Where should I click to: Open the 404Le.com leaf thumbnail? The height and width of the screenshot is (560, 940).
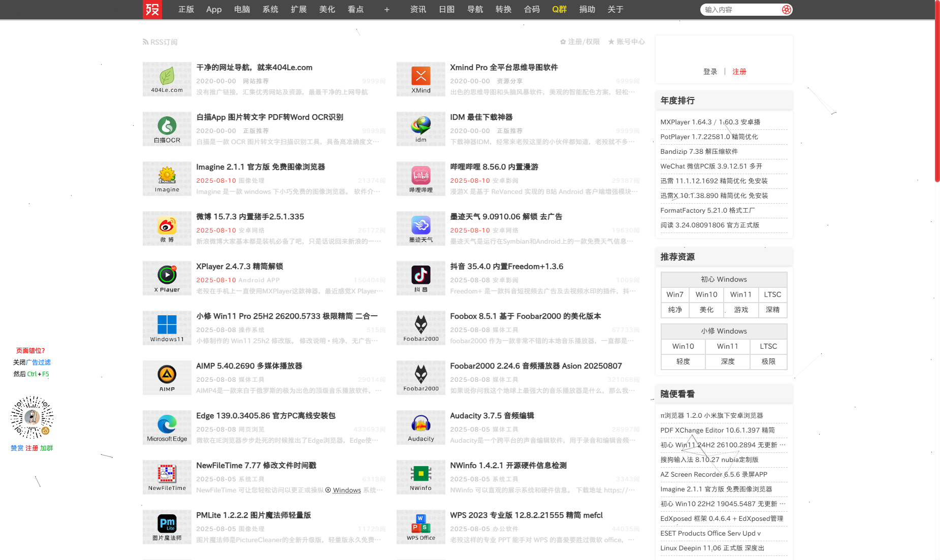click(x=167, y=79)
